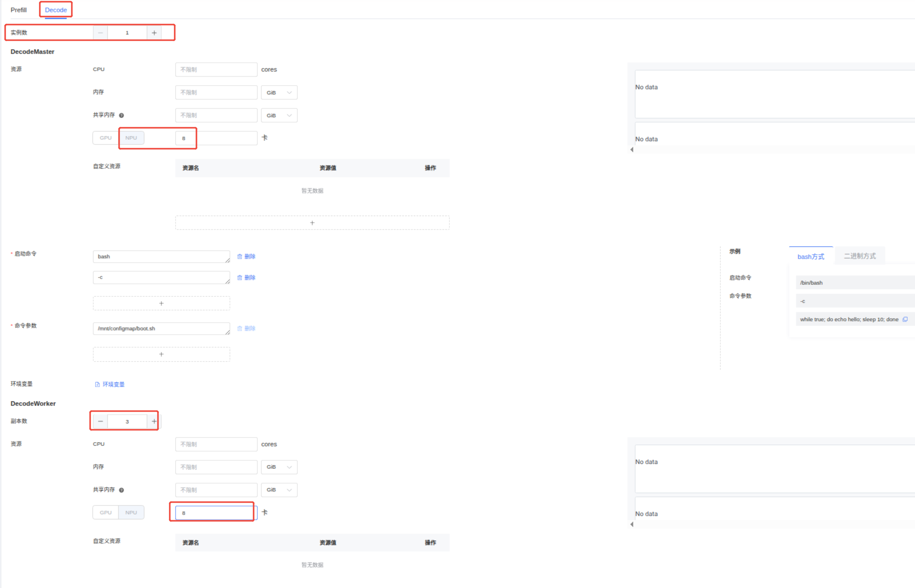Select GPU toggle in DecodeMaster resources
This screenshot has width=915, height=588.
[106, 138]
